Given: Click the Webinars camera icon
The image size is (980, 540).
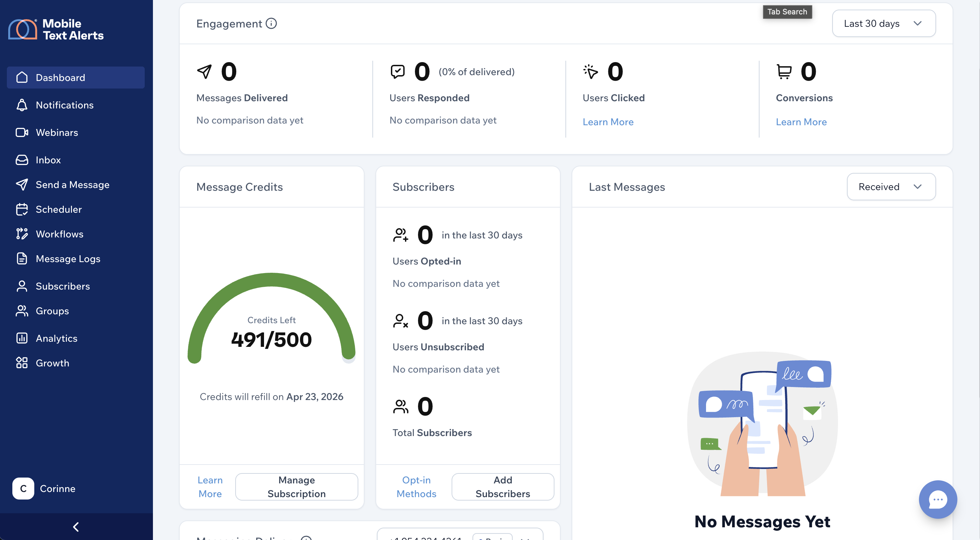Looking at the screenshot, I should [x=22, y=132].
